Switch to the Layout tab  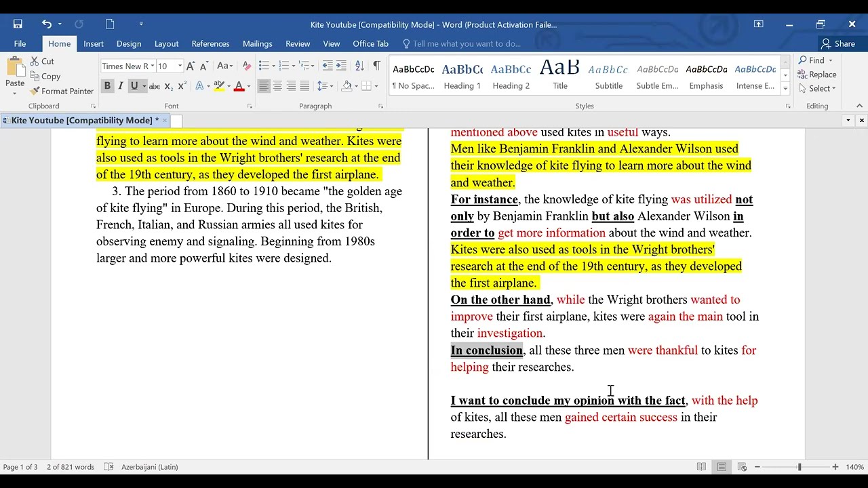tap(166, 43)
